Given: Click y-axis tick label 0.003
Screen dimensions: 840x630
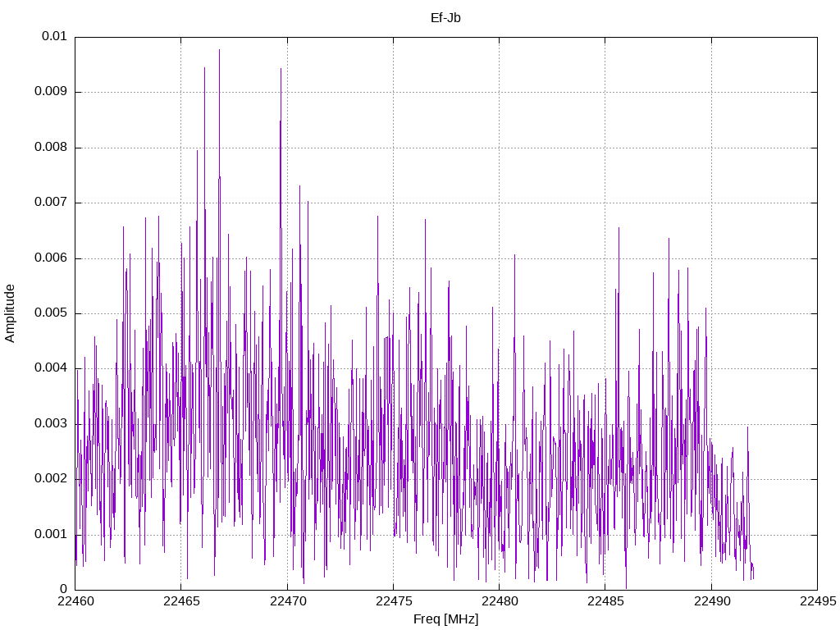Looking at the screenshot, I should pyautogui.click(x=51, y=424).
